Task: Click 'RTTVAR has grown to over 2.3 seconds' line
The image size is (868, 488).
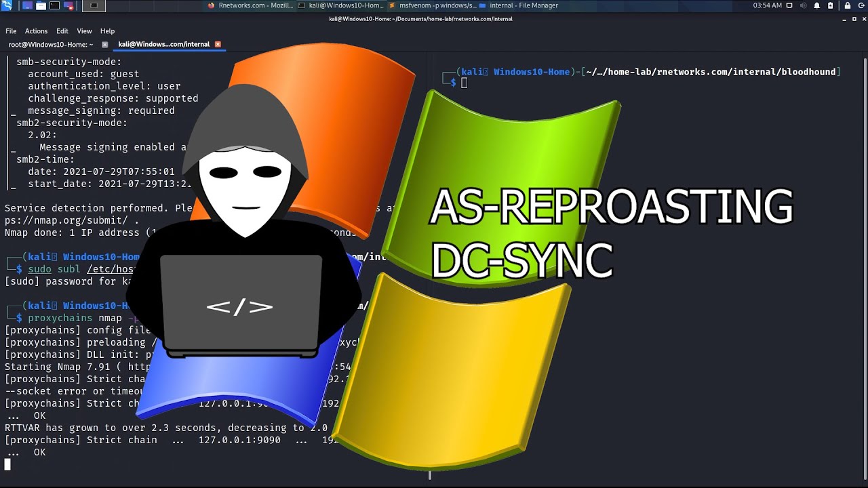Action: click(166, 428)
